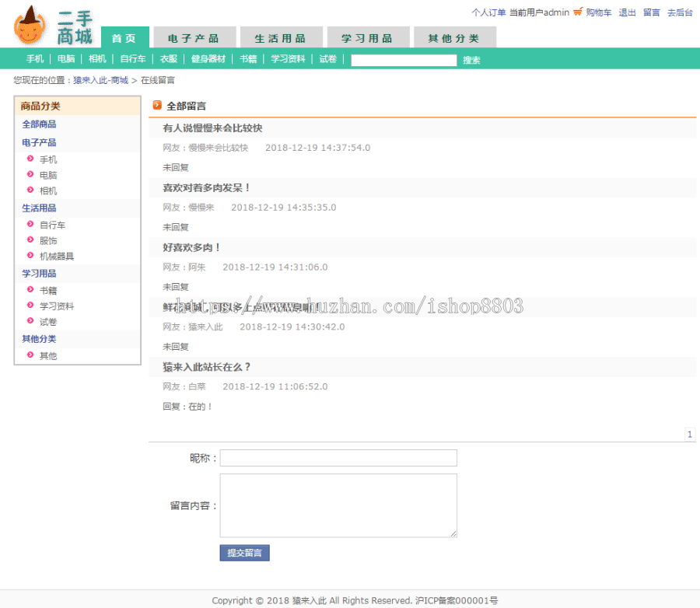Image resolution: width=700 pixels, height=608 pixels.
Task: Switch to the 学习用品 tab
Action: (x=368, y=37)
